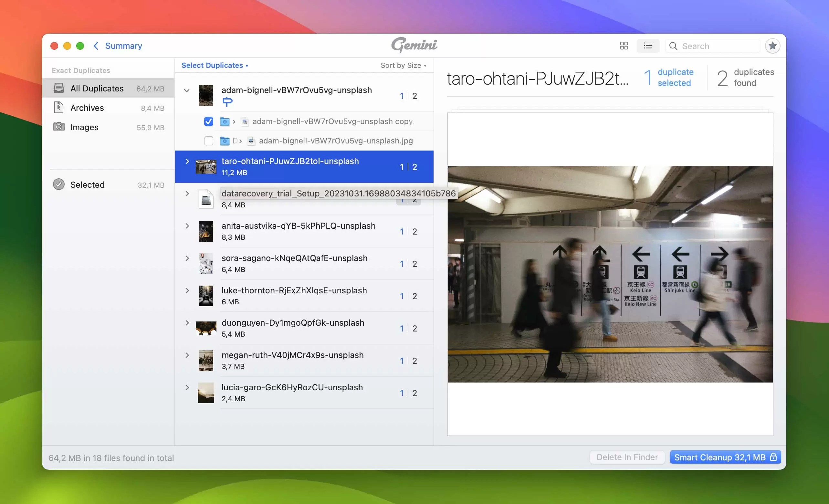Click the Delete In Finder button
Viewport: 829px width, 504px height.
pyautogui.click(x=627, y=457)
